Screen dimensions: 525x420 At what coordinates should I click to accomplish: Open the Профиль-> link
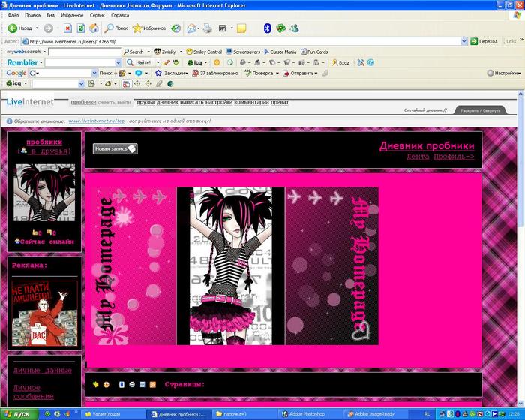(x=454, y=157)
